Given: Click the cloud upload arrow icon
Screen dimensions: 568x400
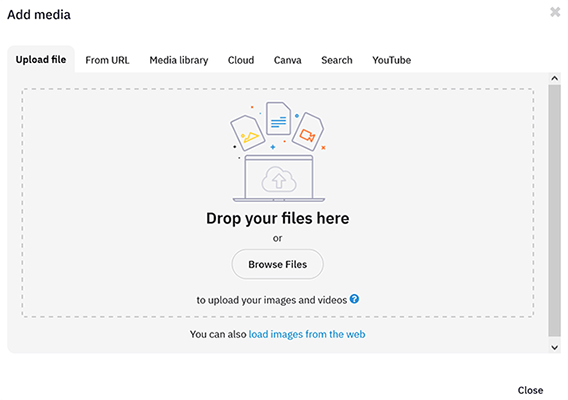Looking at the screenshot, I should [279, 179].
